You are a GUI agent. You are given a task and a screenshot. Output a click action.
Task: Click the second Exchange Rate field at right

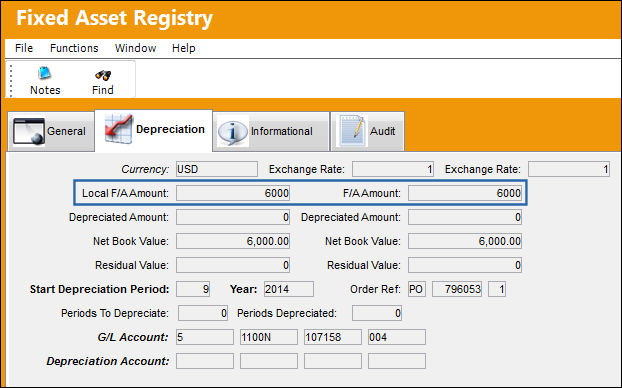569,169
